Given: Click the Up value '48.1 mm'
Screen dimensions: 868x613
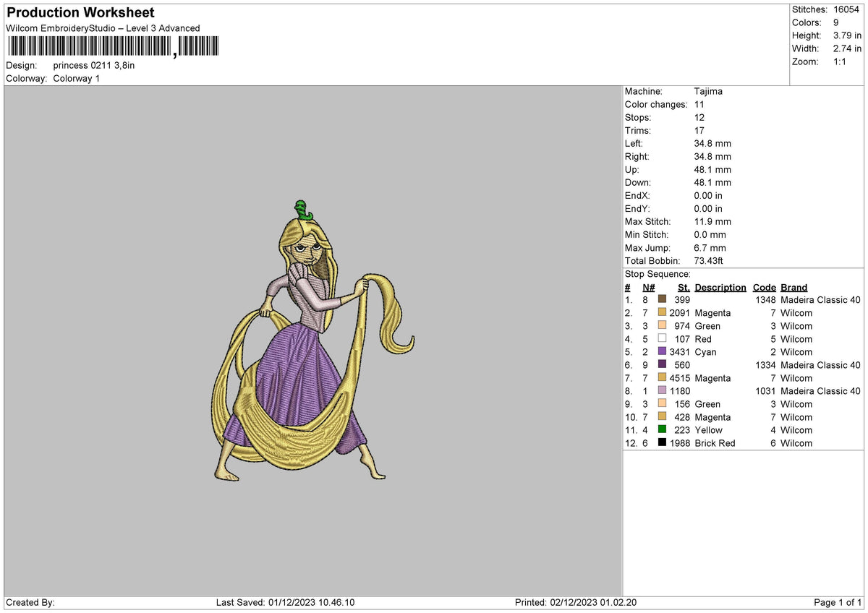Looking at the screenshot, I should pos(712,169).
